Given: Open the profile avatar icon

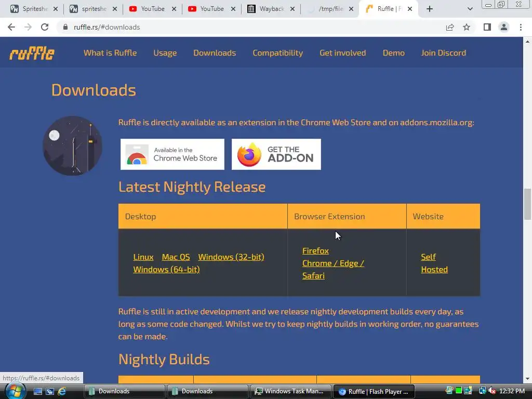Looking at the screenshot, I should [504, 27].
